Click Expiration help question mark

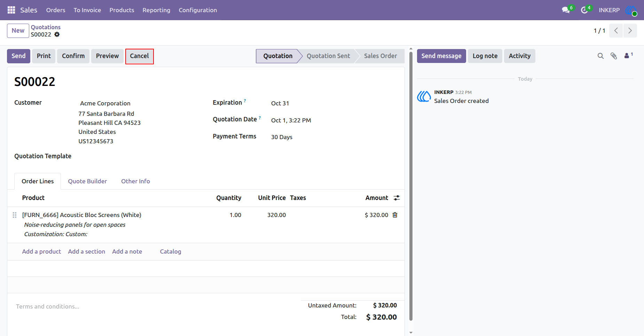(245, 101)
